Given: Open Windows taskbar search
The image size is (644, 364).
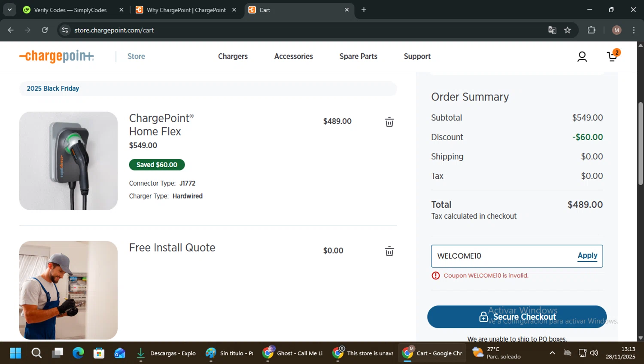Looking at the screenshot, I should pyautogui.click(x=36, y=353).
